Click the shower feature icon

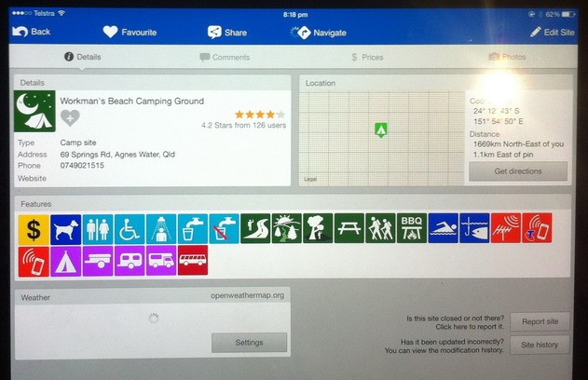[161, 228]
